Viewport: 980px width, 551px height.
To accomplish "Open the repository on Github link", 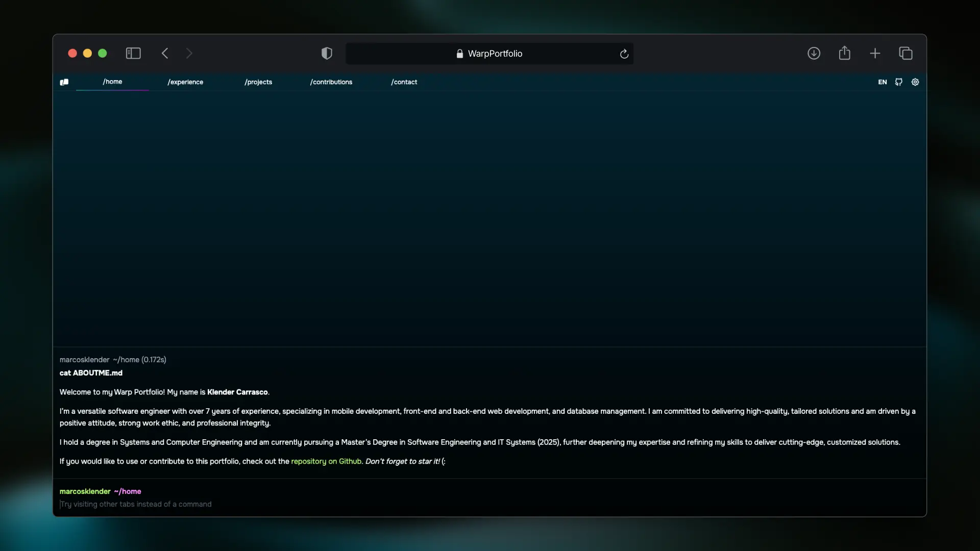I will click(x=327, y=461).
